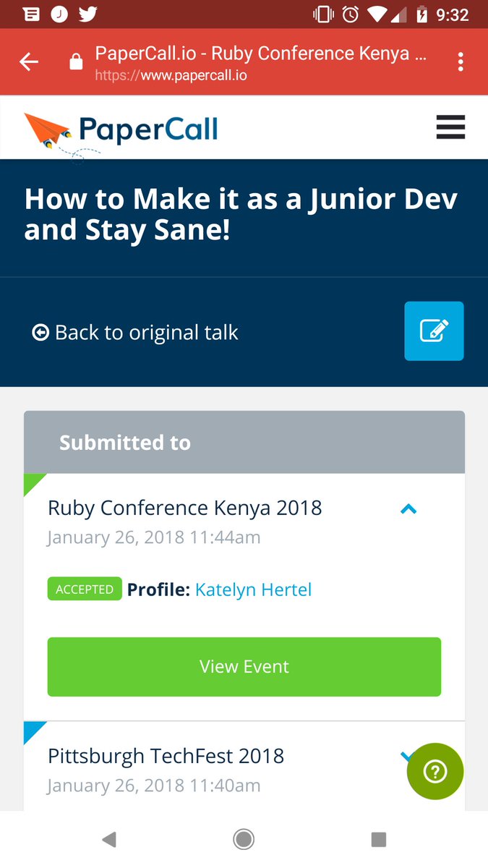Viewport: 488px width, 868px height.
Task: Click the Pittsburgh TechFest 2018 title
Action: 166,756
